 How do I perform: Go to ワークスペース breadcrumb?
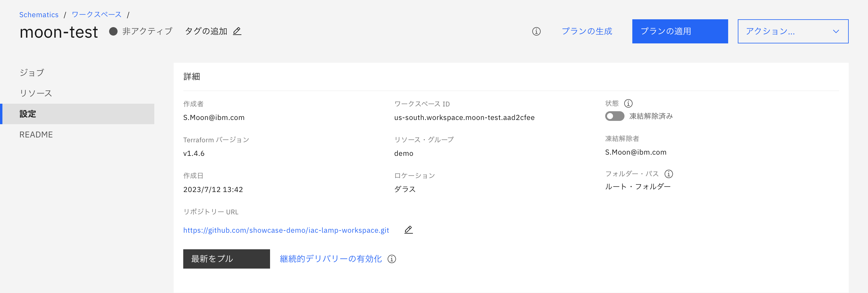[96, 14]
